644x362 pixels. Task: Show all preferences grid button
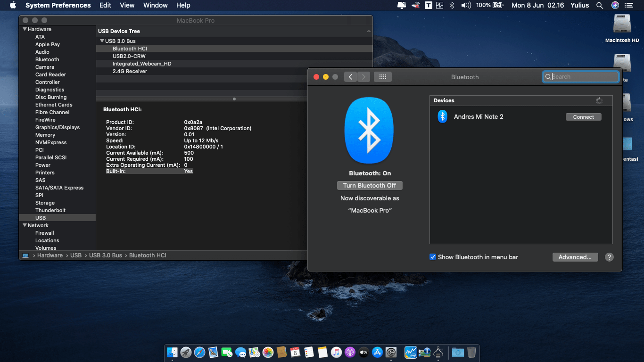[383, 77]
